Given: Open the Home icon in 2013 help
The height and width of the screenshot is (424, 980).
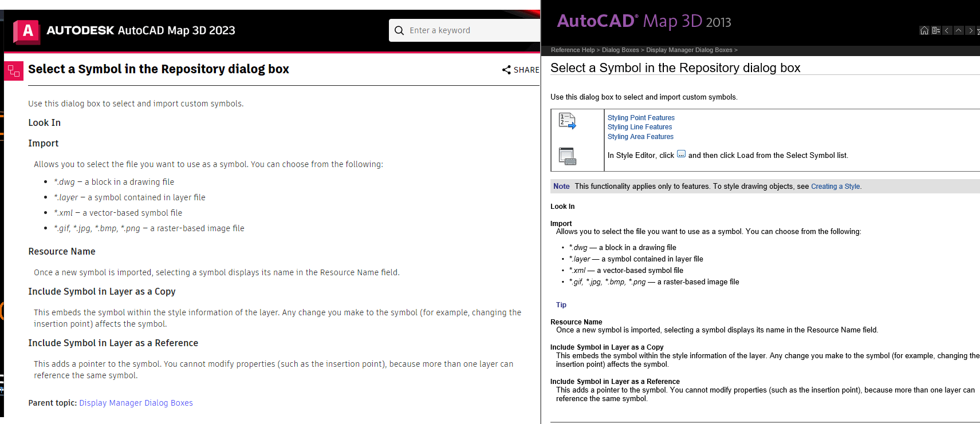Looking at the screenshot, I should coord(924,30).
